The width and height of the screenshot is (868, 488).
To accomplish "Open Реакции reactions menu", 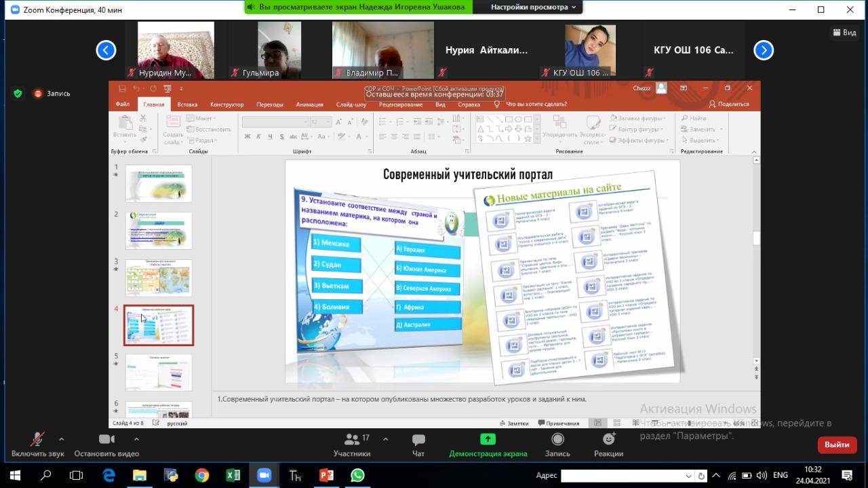I will point(608,445).
